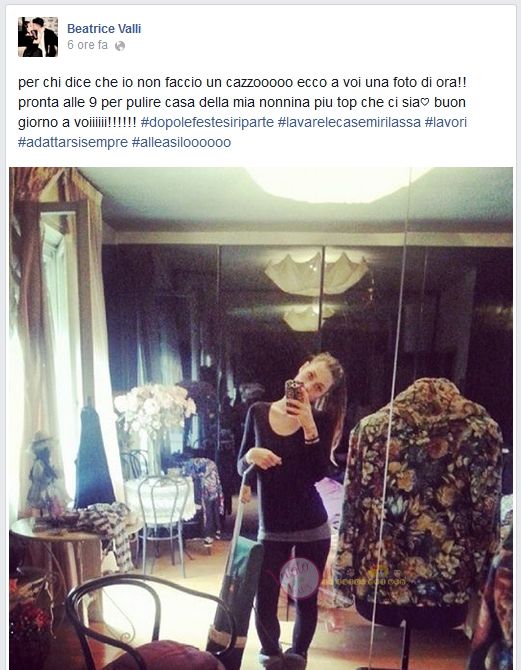The image size is (521, 670).
Task: Open hashtag #adattarsisempre
Action: pyautogui.click(x=73, y=142)
